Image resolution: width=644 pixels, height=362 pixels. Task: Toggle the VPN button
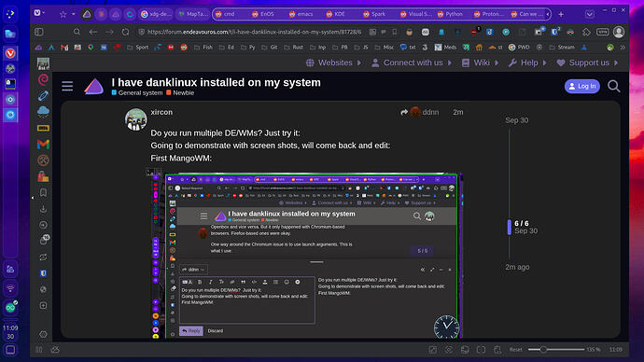click(x=603, y=32)
